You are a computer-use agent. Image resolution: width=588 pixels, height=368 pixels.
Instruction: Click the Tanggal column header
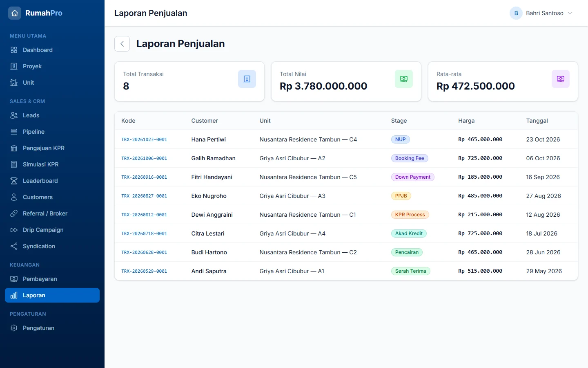click(x=537, y=121)
